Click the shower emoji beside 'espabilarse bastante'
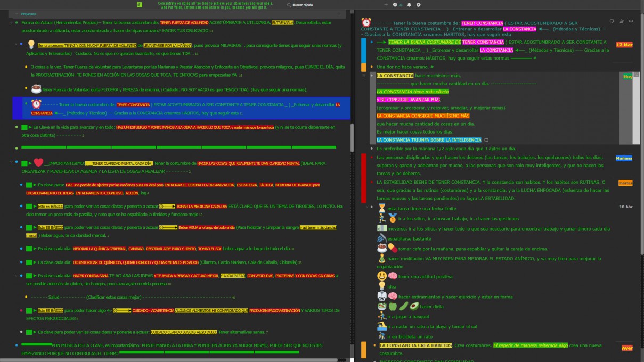 [x=381, y=238]
